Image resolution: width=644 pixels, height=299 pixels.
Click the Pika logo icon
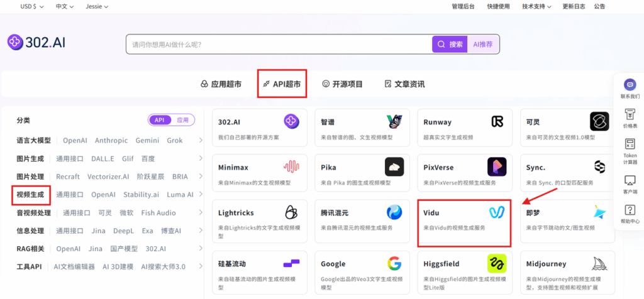point(394,167)
